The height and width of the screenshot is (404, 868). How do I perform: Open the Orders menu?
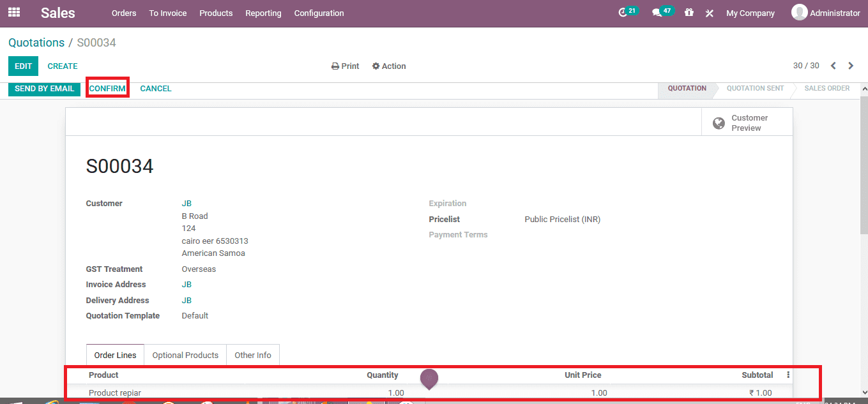(x=124, y=13)
